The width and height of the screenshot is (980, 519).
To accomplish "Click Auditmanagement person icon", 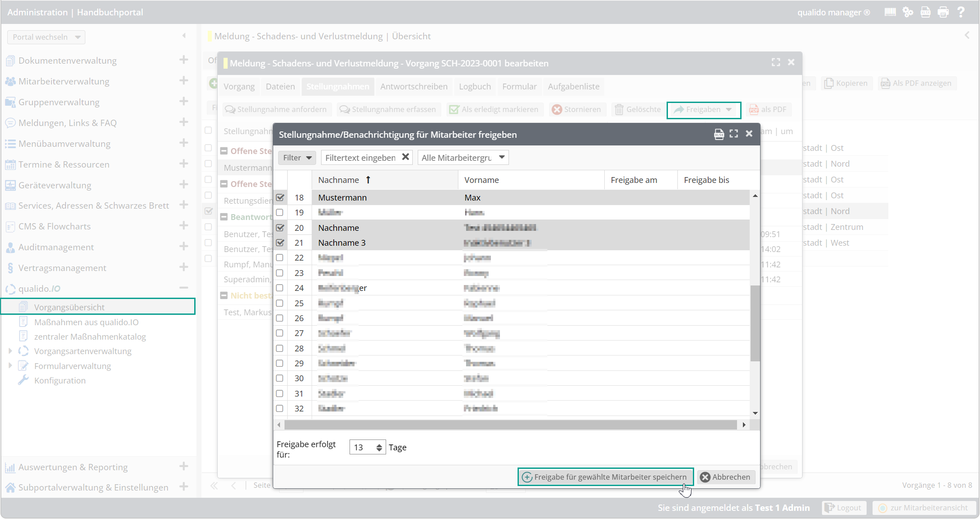I will pos(10,247).
